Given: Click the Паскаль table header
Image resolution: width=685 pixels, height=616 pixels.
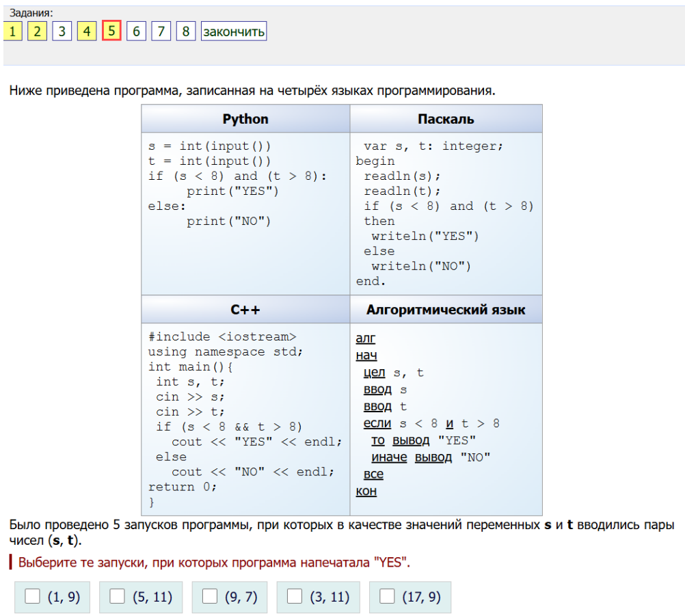Looking at the screenshot, I should [446, 119].
